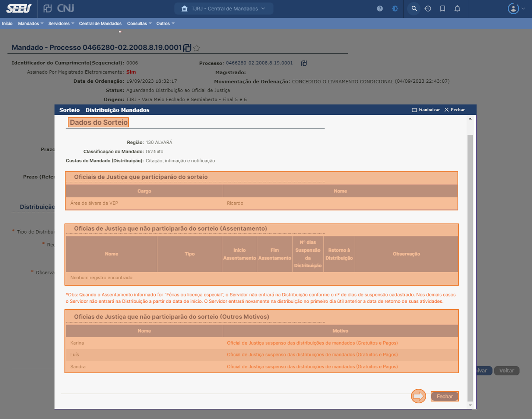Open Central de Mandados menu item
Viewport: 532px width, 419px height.
[100, 23]
